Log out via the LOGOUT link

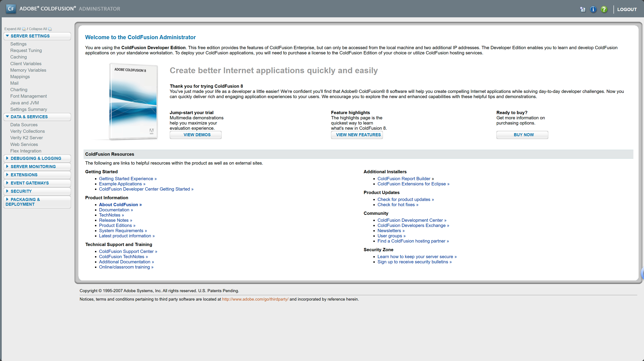[x=627, y=10]
